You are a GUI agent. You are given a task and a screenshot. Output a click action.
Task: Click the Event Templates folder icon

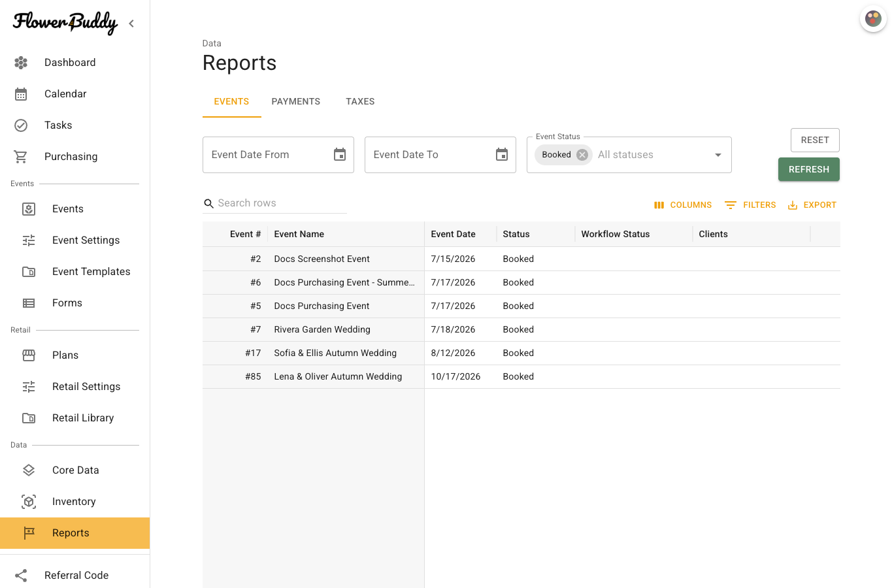(x=29, y=272)
